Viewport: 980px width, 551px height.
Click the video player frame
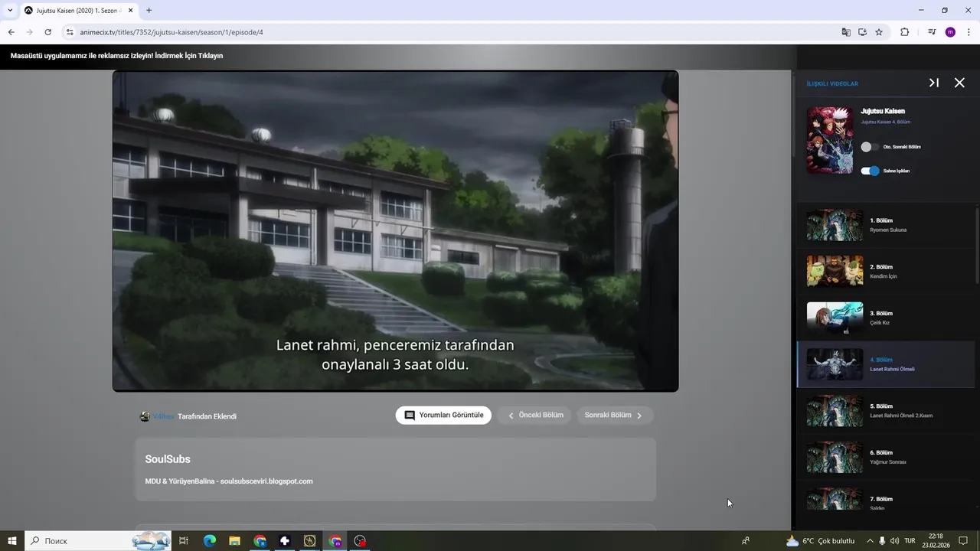(395, 231)
